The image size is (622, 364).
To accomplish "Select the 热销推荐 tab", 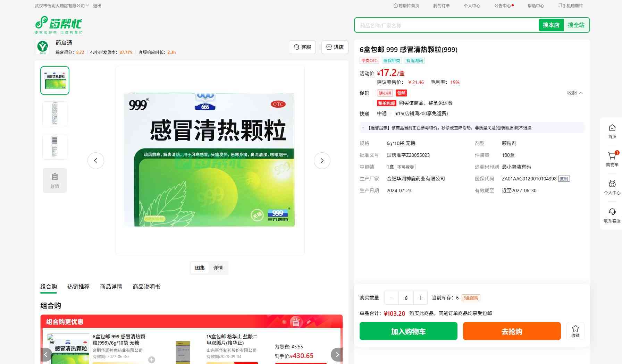I will tap(78, 287).
